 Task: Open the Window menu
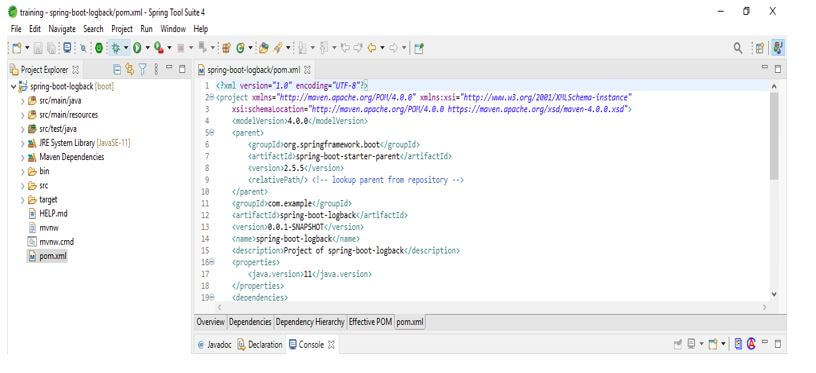coord(173,29)
